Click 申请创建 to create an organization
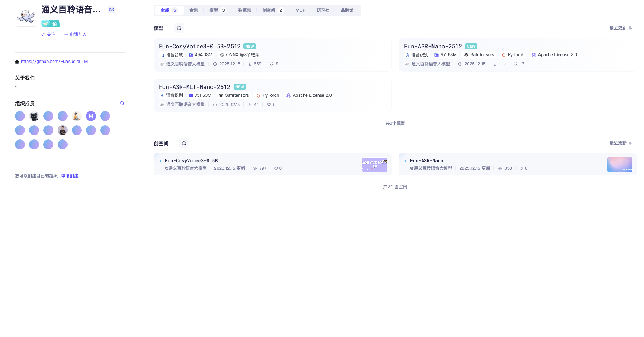The image size is (644, 337). pyautogui.click(x=70, y=176)
